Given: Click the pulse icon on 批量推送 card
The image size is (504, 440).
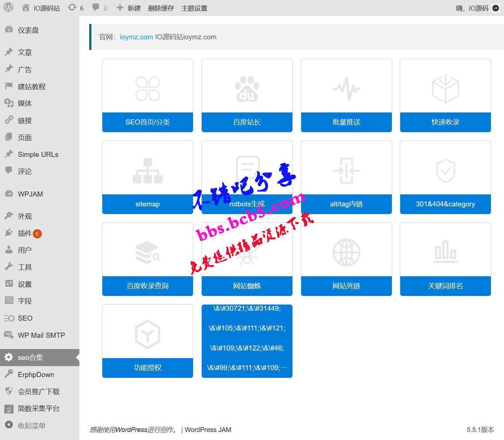Looking at the screenshot, I should 346,89.
